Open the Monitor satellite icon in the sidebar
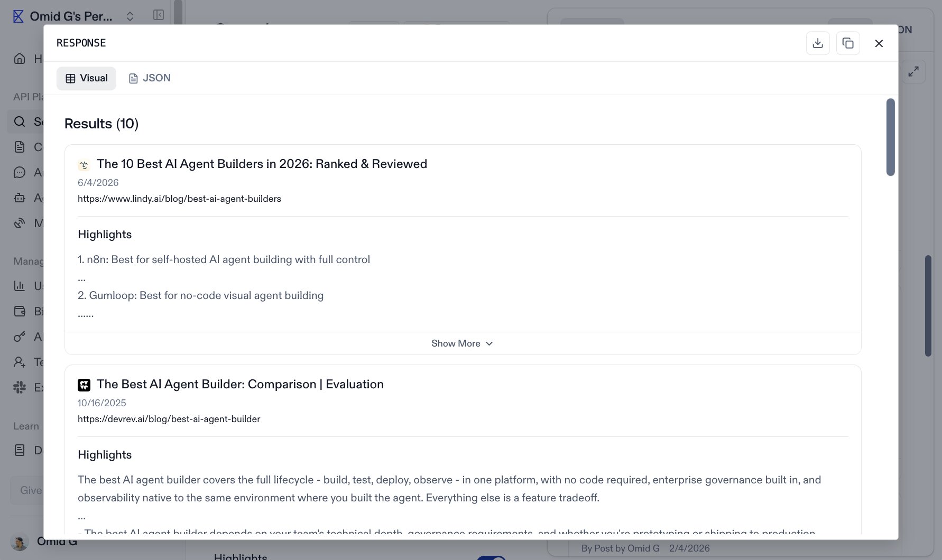 (20, 223)
